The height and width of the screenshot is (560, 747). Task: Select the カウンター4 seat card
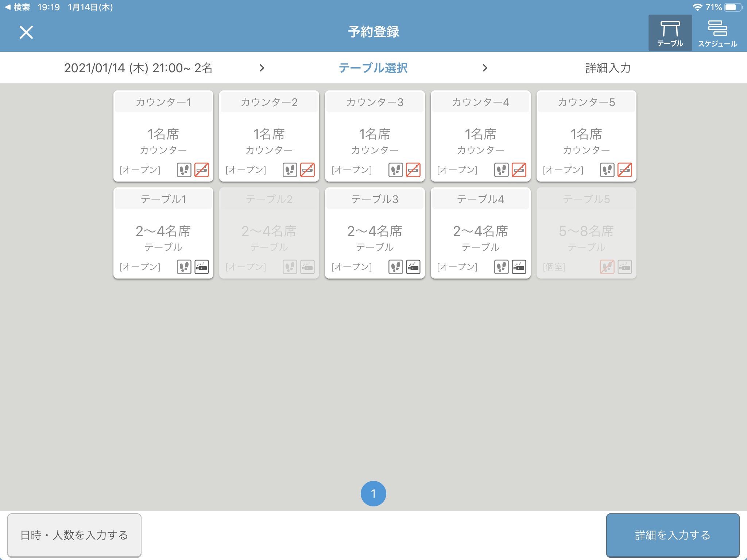coord(480,136)
